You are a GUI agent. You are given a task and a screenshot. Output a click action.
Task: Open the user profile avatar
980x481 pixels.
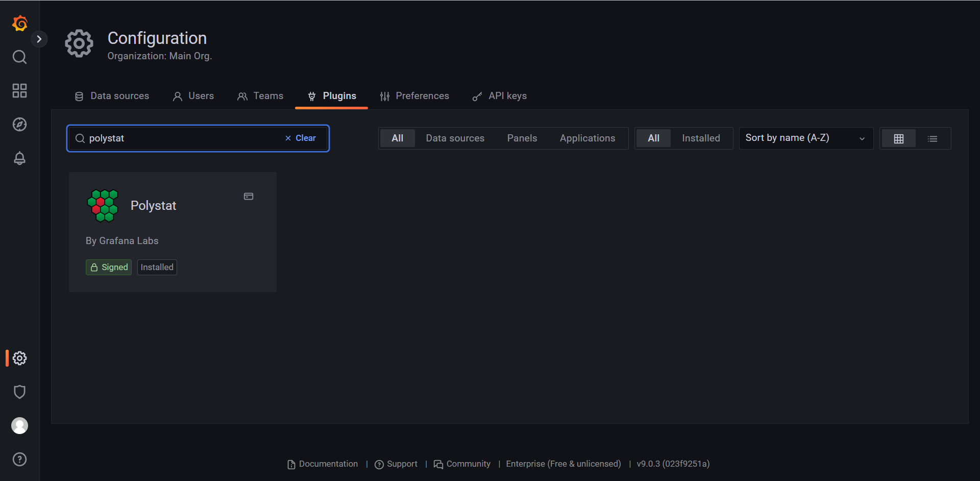coord(19,425)
